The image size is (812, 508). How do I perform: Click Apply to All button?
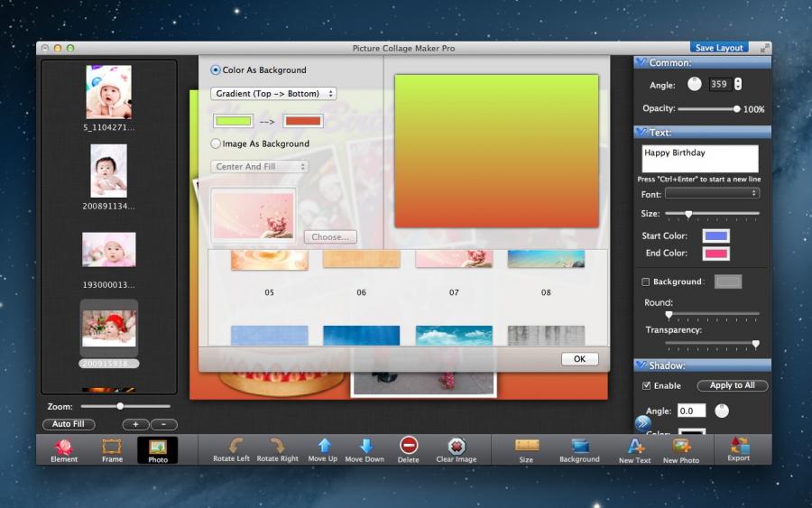point(733,386)
